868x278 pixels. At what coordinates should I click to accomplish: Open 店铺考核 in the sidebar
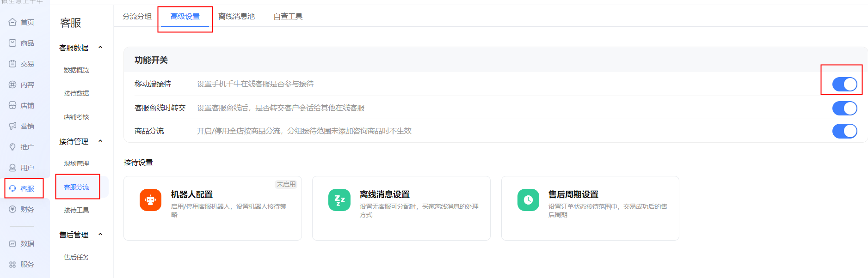[x=76, y=117]
